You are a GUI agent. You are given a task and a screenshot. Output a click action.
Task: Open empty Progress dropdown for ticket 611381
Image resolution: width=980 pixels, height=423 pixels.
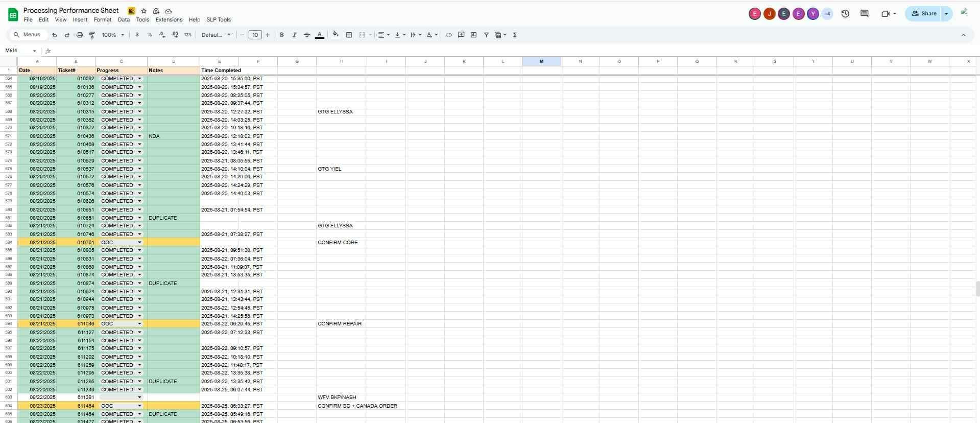(139, 397)
